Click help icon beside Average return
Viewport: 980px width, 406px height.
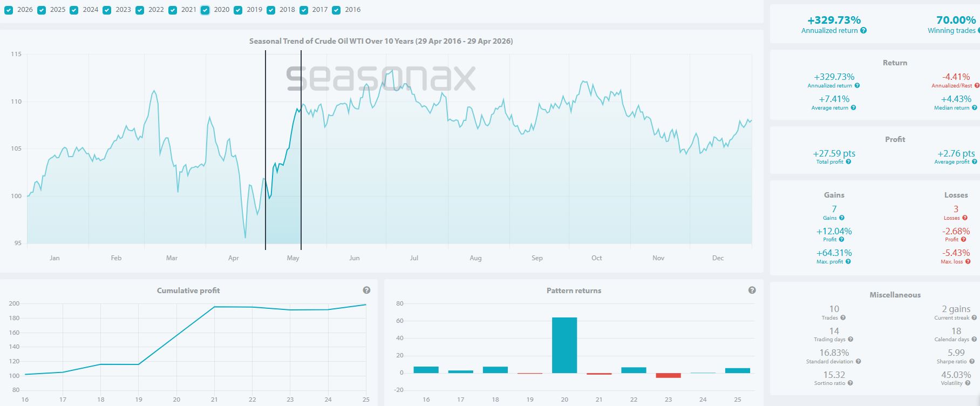(x=853, y=108)
